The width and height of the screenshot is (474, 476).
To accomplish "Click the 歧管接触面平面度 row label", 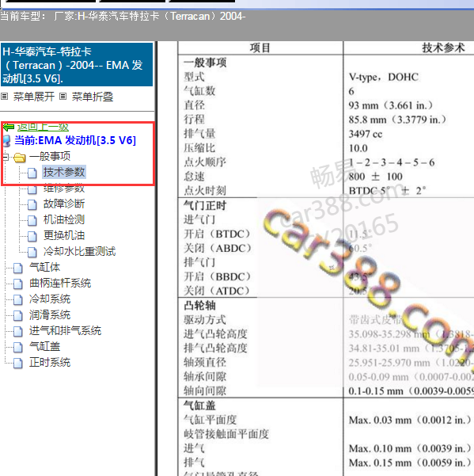I will (x=226, y=434).
